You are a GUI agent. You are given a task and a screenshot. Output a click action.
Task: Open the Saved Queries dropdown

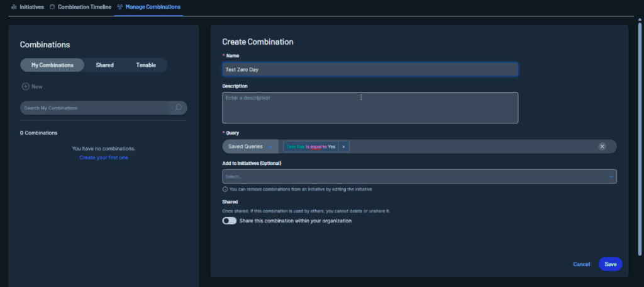click(250, 147)
